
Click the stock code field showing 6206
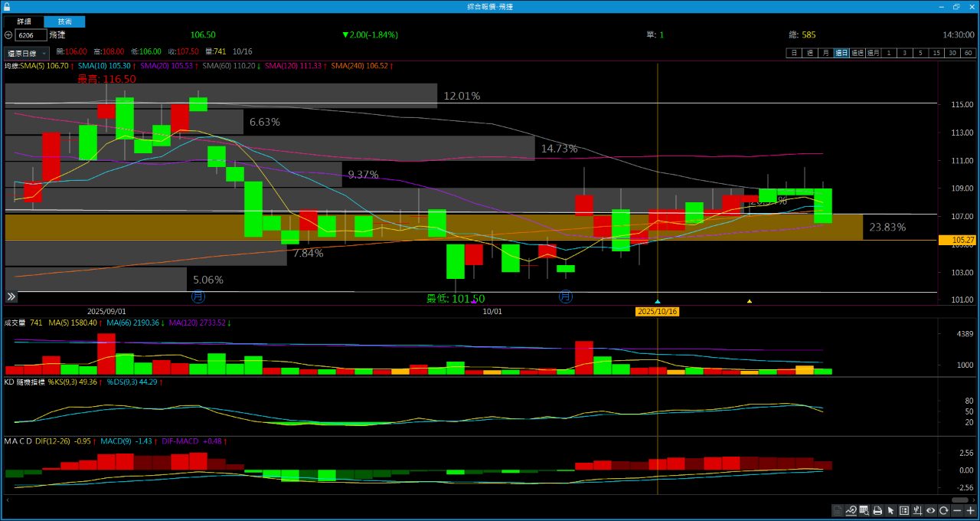pyautogui.click(x=31, y=34)
